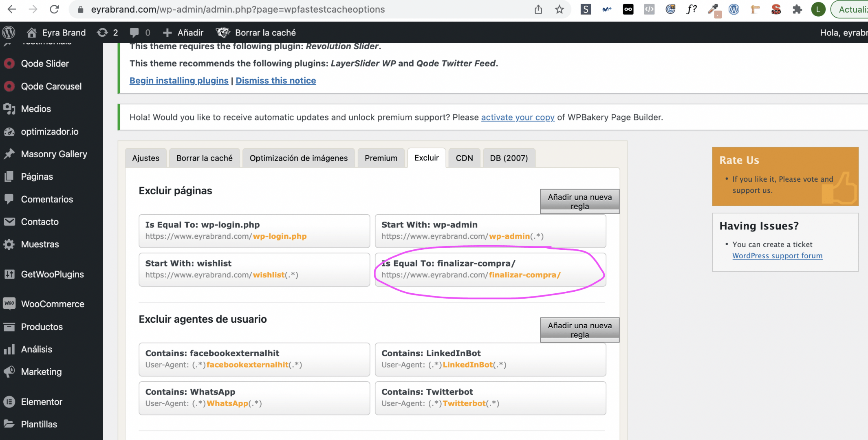The image size is (868, 440).
Task: Open the code brackets extension icon
Action: 649,9
